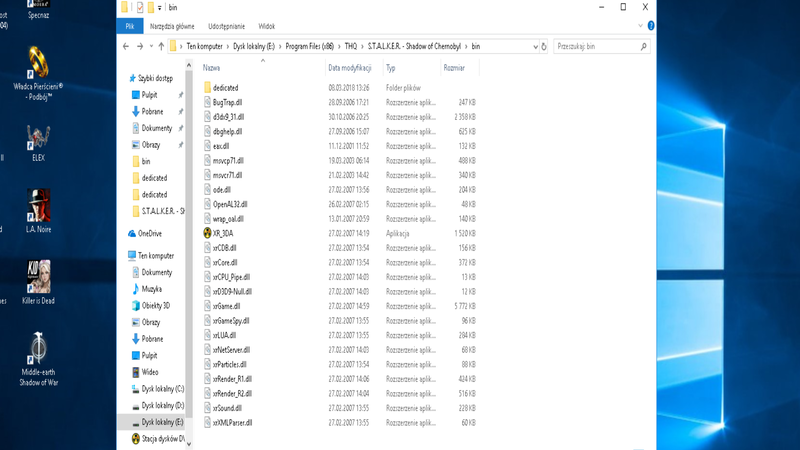Open L.A. Noire desktop shortcut
Viewport: 800px width, 450px height.
pyautogui.click(x=38, y=211)
